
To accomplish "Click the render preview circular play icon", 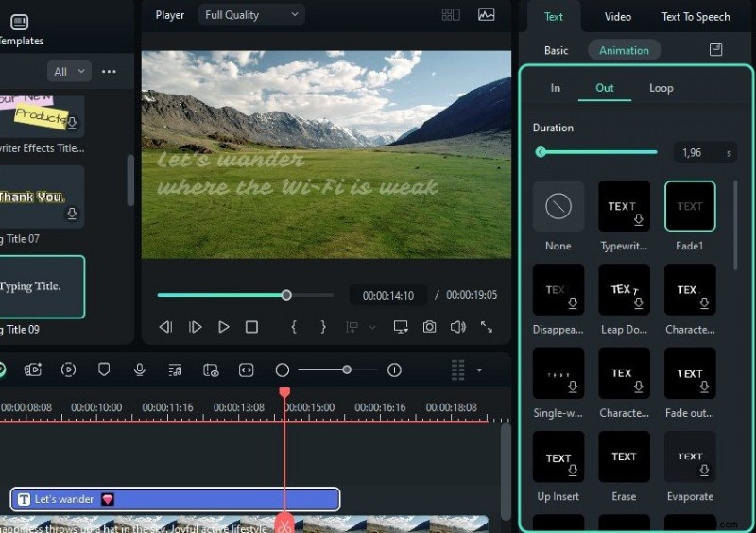I will point(68,370).
